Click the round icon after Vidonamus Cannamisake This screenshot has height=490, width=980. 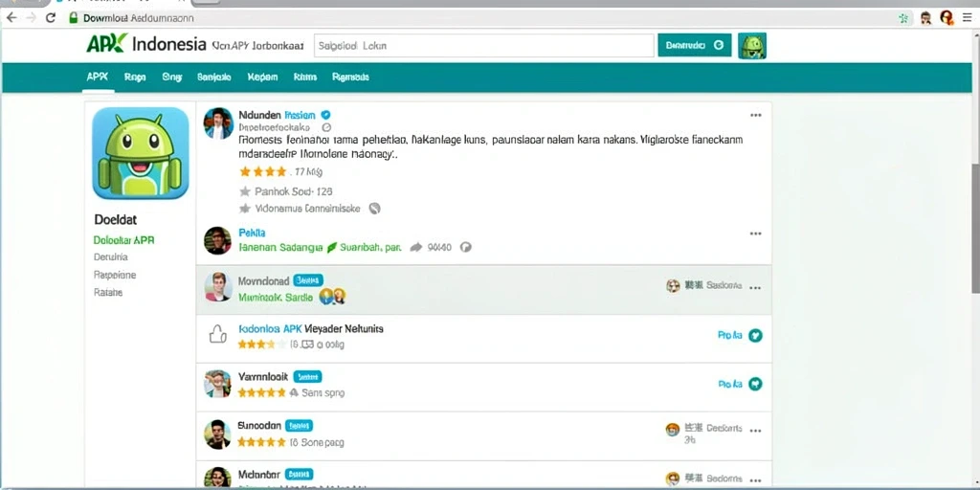pyautogui.click(x=374, y=209)
